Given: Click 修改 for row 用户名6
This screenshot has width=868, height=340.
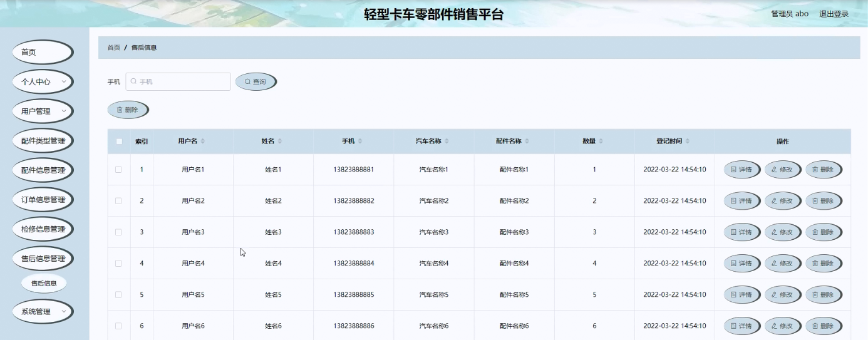Looking at the screenshot, I should pos(782,326).
